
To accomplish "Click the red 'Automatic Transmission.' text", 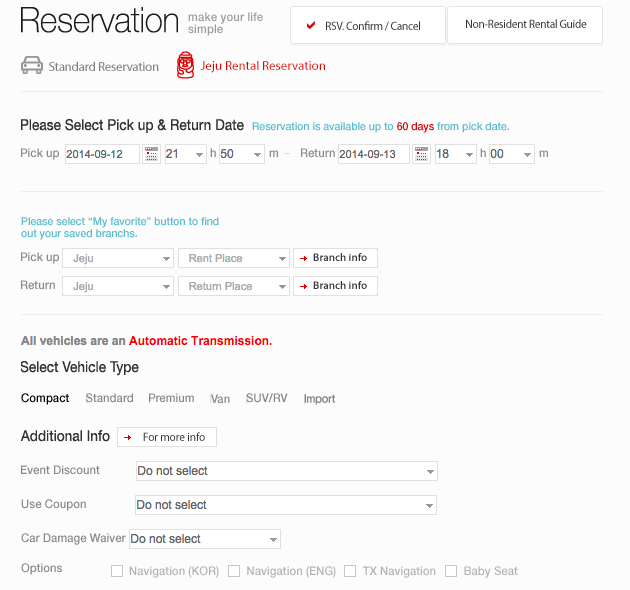I will (200, 341).
